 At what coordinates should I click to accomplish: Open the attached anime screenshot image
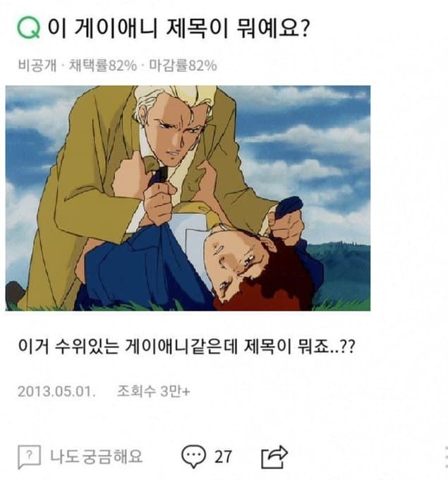(188, 198)
